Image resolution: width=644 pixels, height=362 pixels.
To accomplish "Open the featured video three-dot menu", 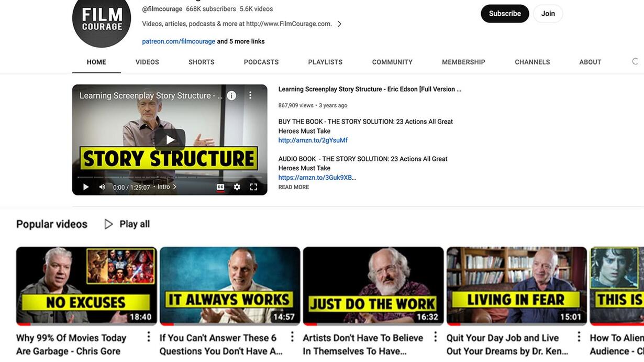I will [250, 95].
